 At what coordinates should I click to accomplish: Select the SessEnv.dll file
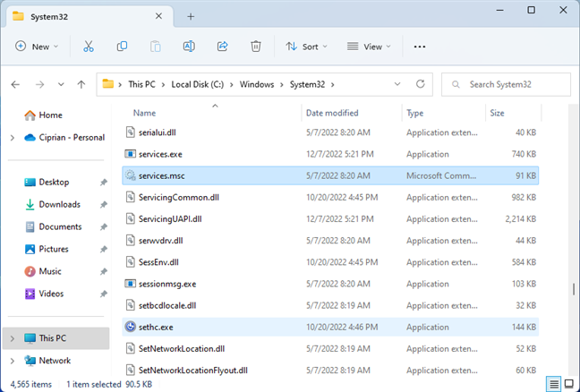tap(330, 262)
